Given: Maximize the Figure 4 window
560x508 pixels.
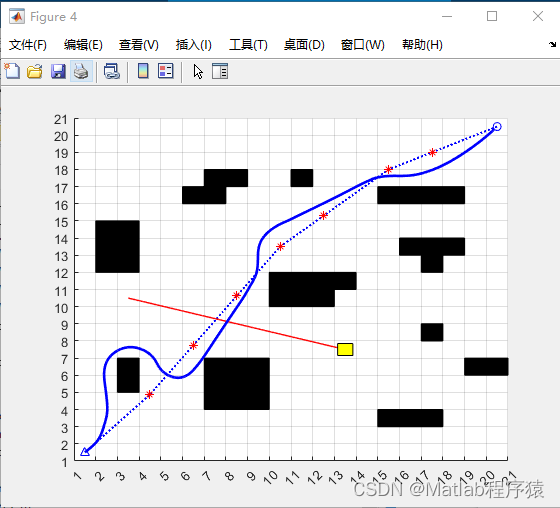Looking at the screenshot, I should pyautogui.click(x=492, y=16).
